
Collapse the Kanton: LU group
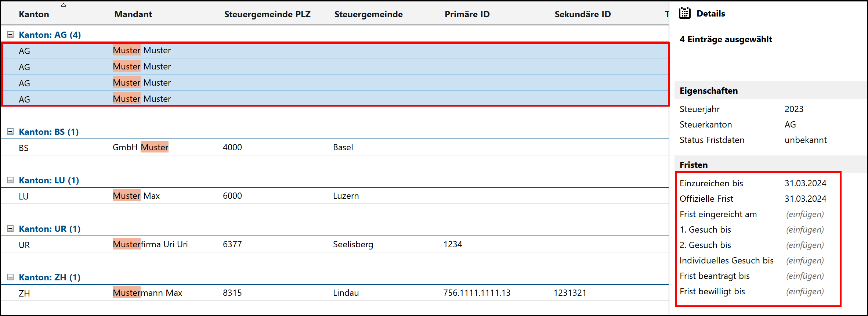click(x=10, y=180)
